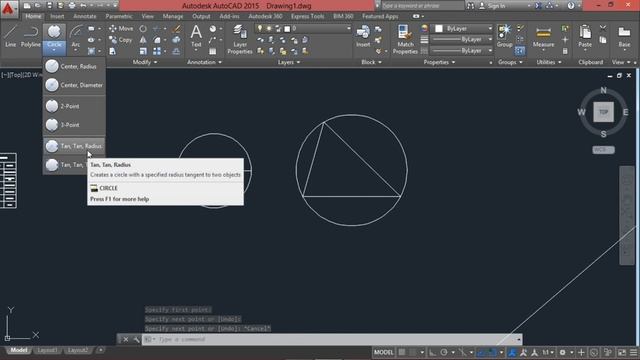640x360 pixels.
Task: Select Tan, Tan, Radius circle option
Action: click(x=74, y=146)
